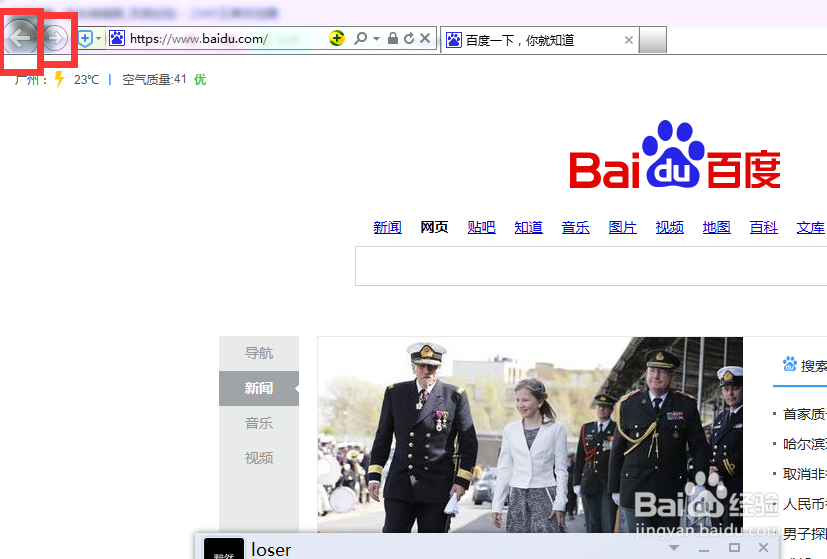The image size is (827, 559).
Task: Open the 视频 link above search box
Action: point(669,227)
